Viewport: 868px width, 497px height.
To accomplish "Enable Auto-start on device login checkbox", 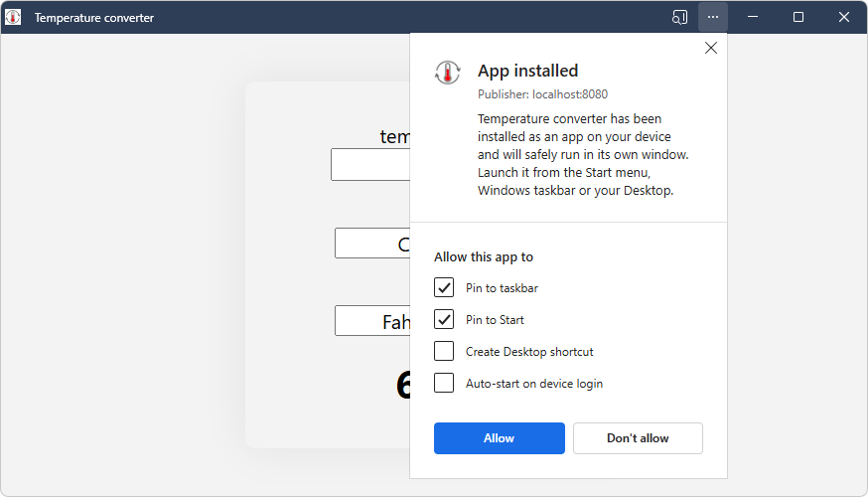I will coord(444,383).
